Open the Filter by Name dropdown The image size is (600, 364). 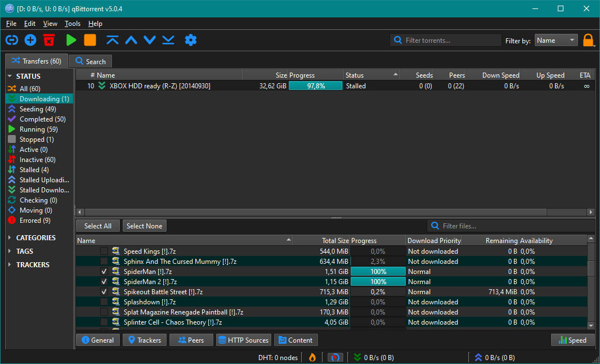pyautogui.click(x=556, y=40)
